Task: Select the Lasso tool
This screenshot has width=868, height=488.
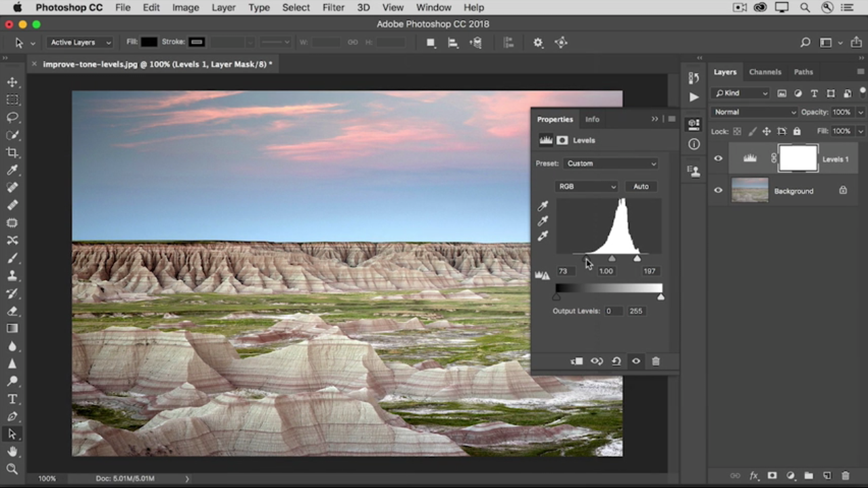Action: click(12, 117)
